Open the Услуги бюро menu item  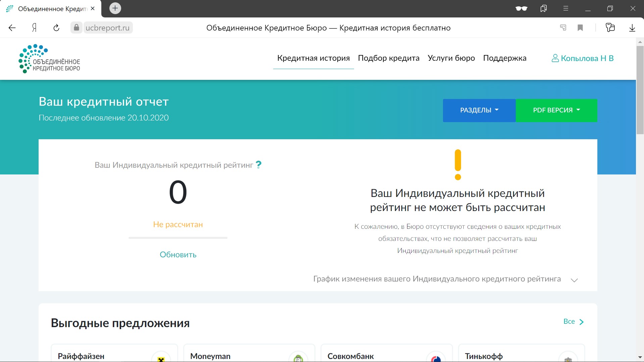coord(451,58)
